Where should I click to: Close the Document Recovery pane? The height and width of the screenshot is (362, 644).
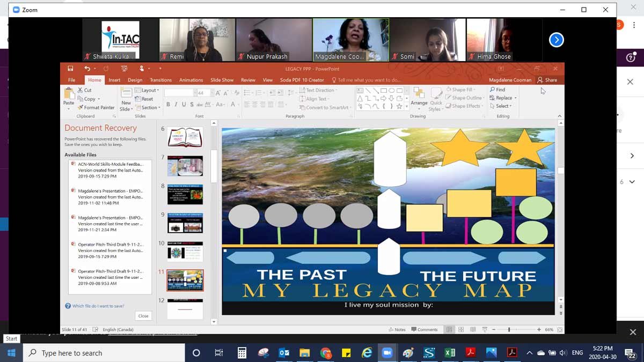[143, 316]
